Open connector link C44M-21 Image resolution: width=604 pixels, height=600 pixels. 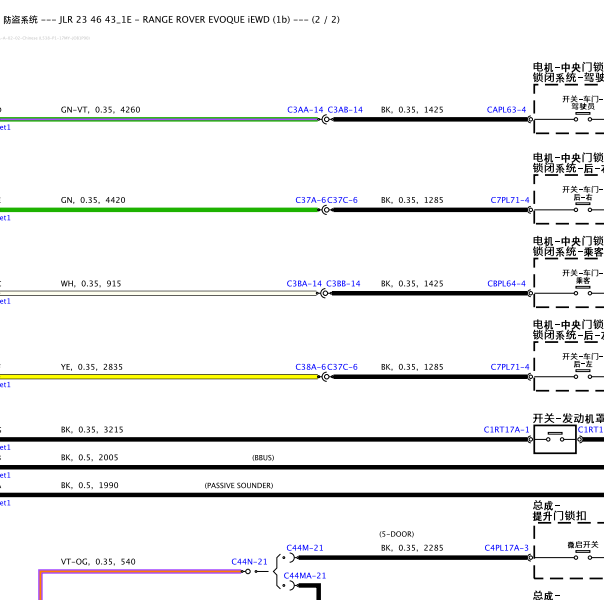[x=305, y=548]
